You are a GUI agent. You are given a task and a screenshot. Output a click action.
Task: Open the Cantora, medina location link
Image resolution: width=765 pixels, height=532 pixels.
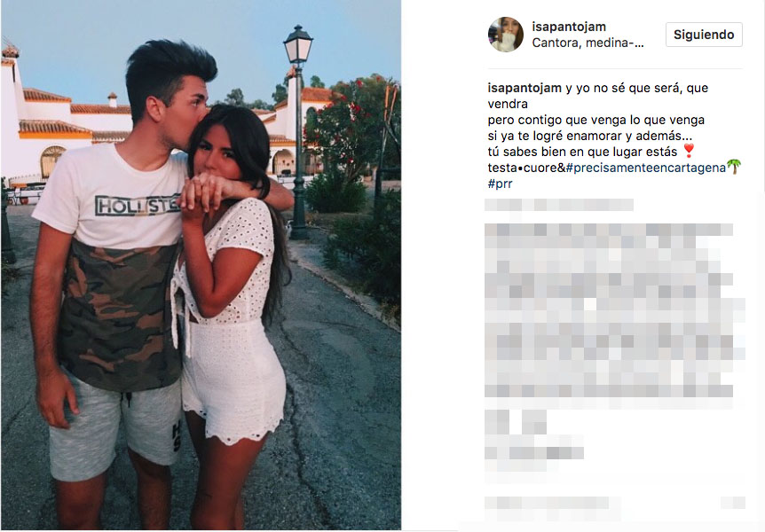(x=588, y=43)
